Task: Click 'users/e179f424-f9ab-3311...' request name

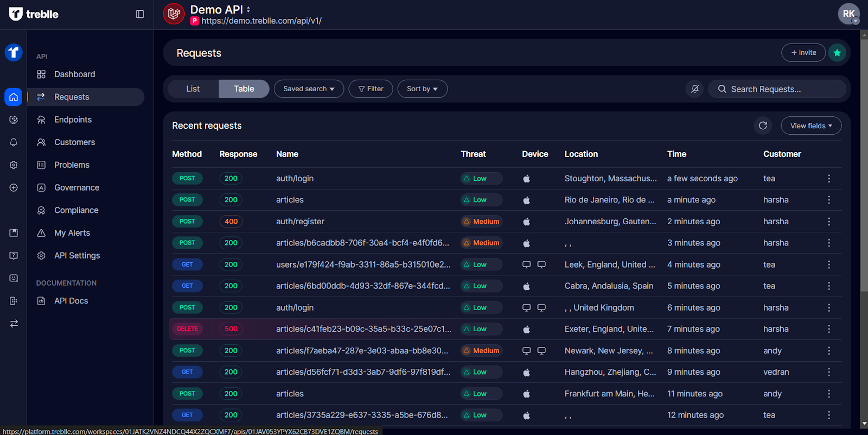Action: tap(363, 264)
